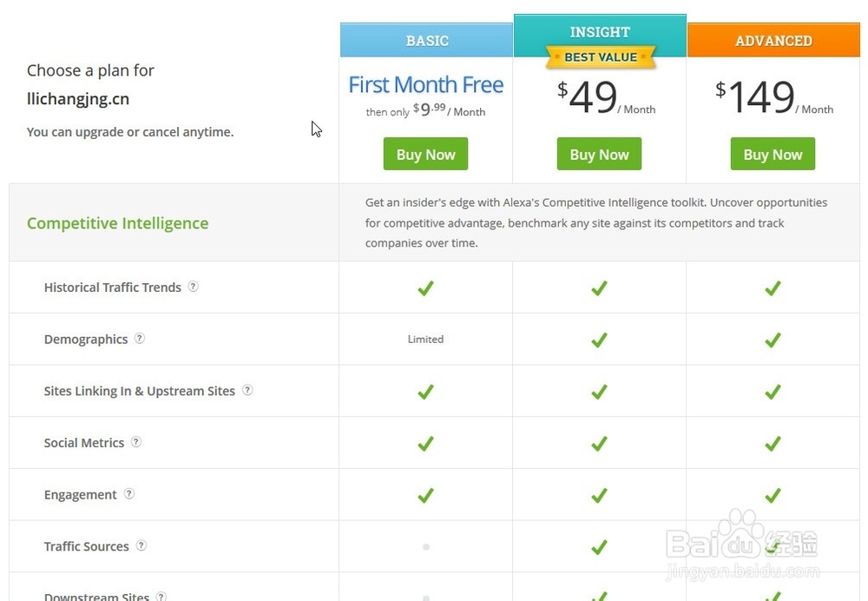The height and width of the screenshot is (601, 868).
Task: Select the Insight plan header tab
Action: pos(600,31)
